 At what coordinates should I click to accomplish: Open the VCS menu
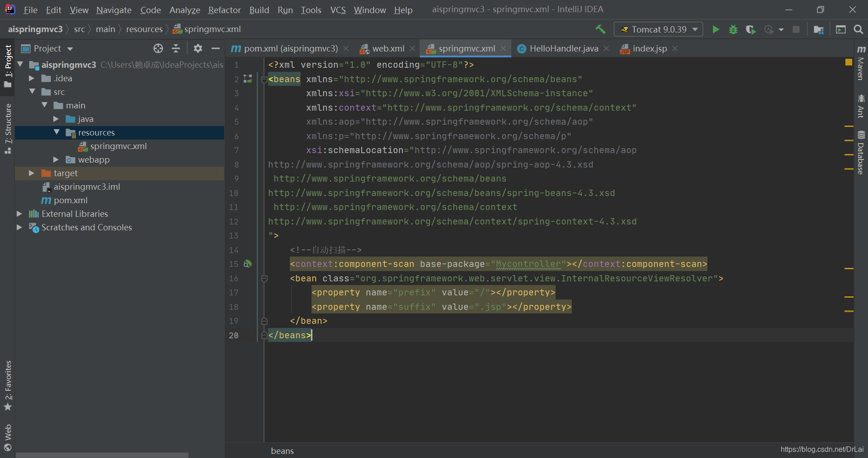click(x=338, y=10)
